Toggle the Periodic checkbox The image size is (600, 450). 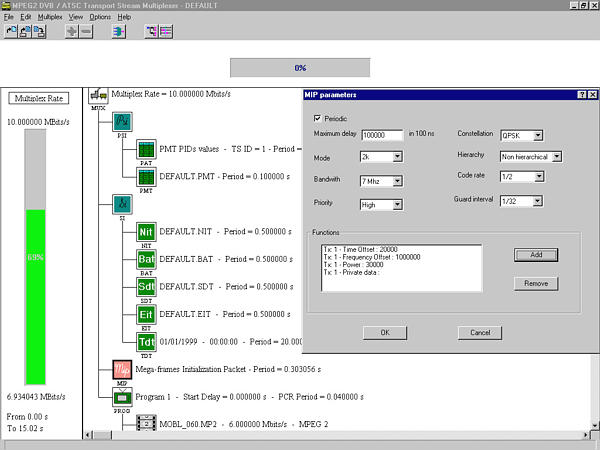319,118
